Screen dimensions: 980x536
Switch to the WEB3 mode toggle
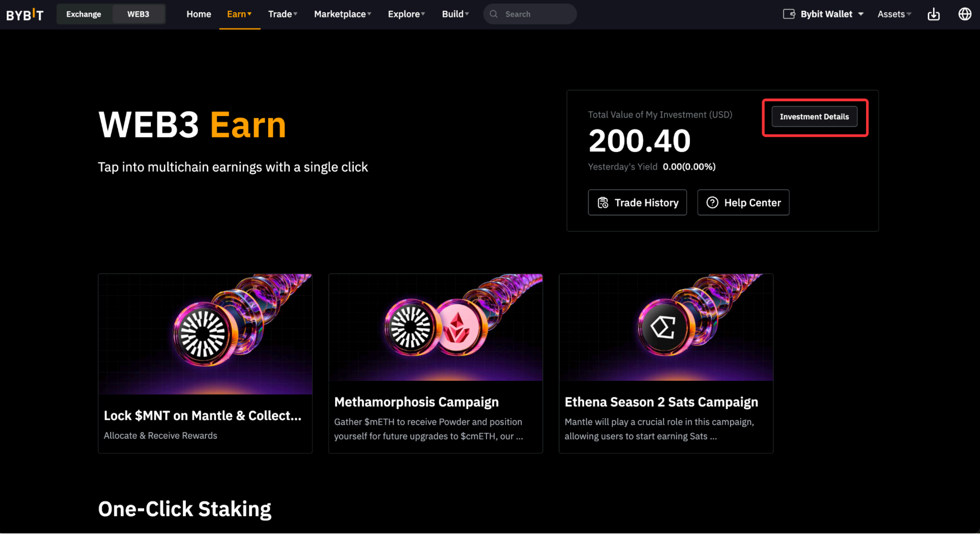coord(138,14)
